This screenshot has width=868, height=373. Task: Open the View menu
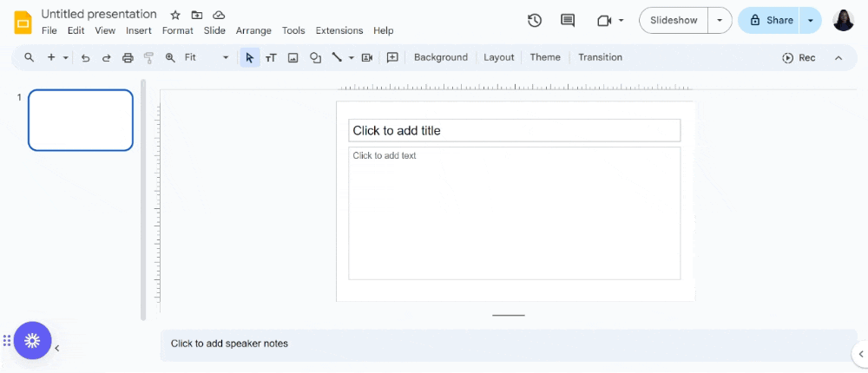point(105,30)
